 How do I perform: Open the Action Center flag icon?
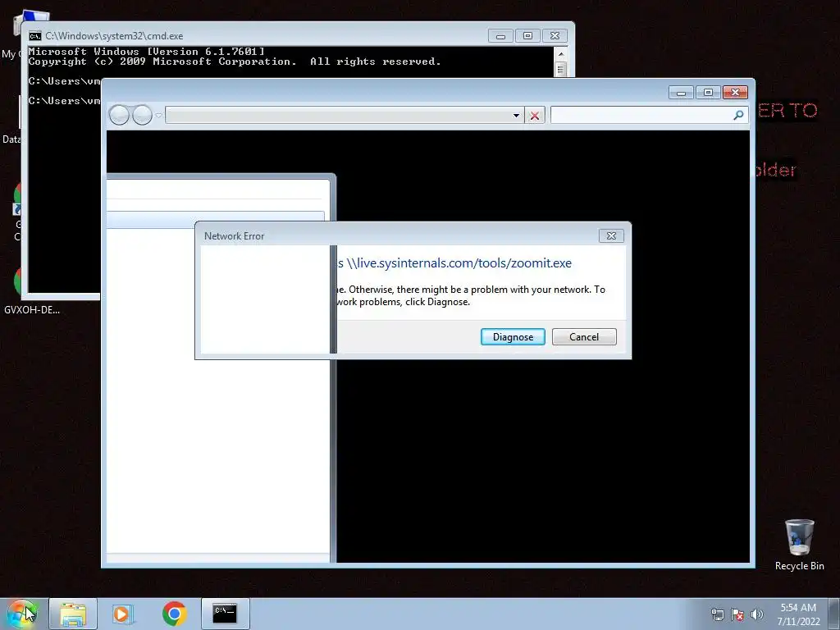(x=737, y=614)
